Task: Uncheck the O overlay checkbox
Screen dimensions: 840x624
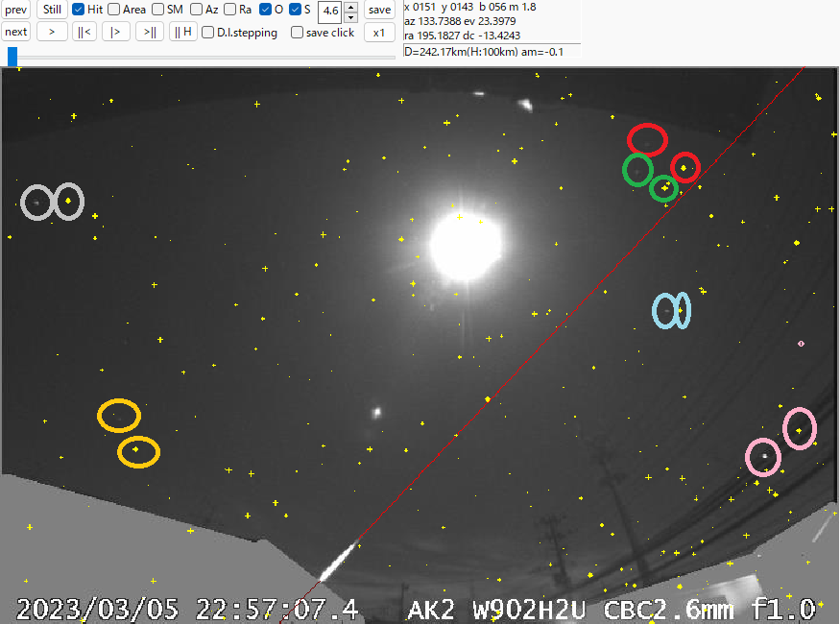Action: [x=265, y=10]
